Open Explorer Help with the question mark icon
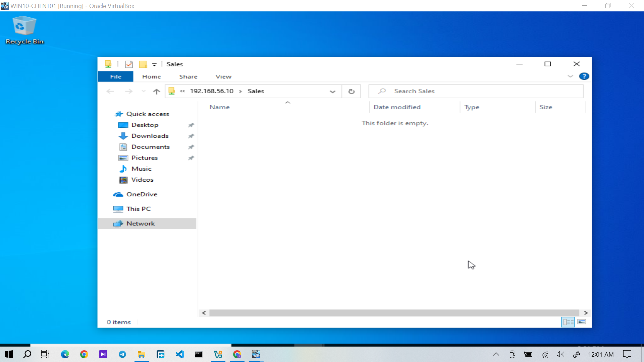644x362 pixels. coord(584,76)
